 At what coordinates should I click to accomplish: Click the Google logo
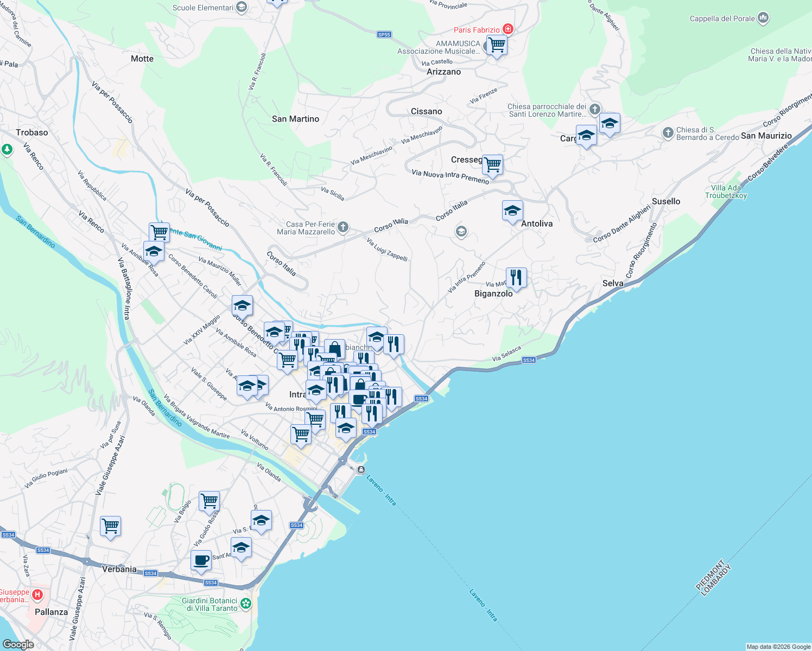click(18, 643)
